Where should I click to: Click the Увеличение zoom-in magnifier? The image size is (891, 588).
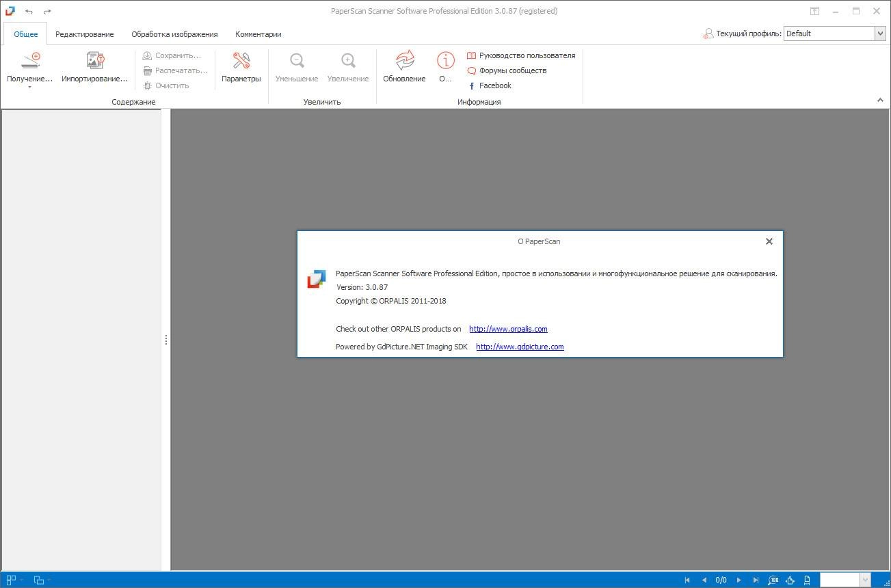pos(348,61)
